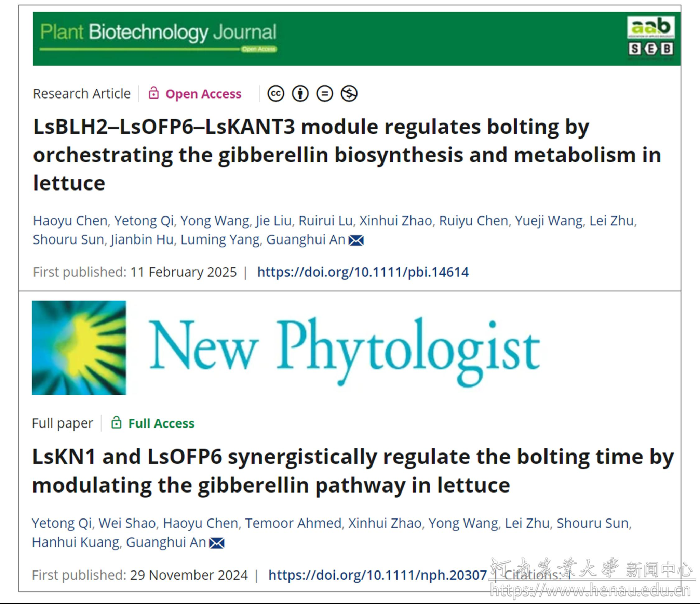Click the no-derivatives (equals sign) license icon
The width and height of the screenshot is (700, 604).
click(324, 93)
